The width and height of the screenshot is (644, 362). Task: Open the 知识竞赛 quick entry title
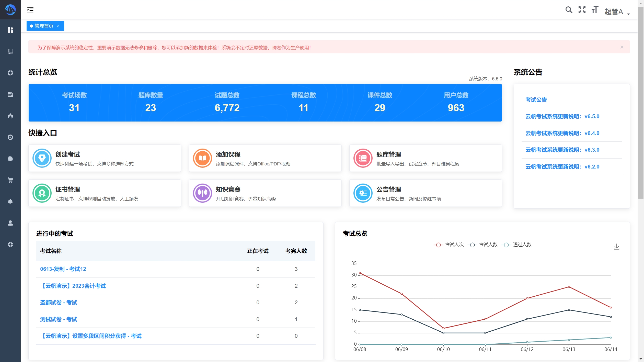[228, 189]
